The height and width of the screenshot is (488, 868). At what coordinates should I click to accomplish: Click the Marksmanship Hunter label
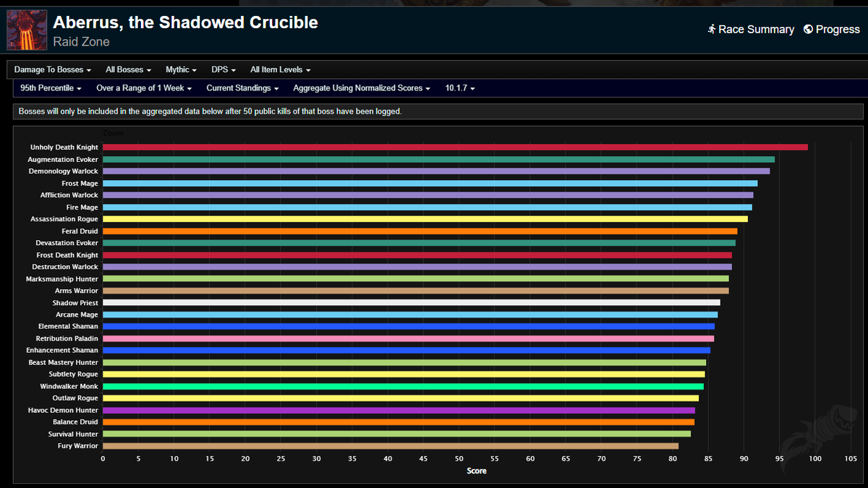pos(62,279)
